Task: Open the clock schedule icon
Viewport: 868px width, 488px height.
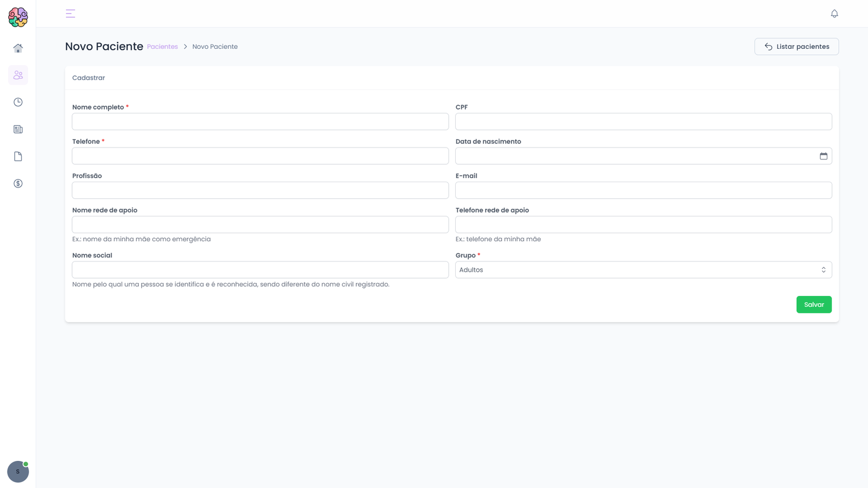Action: (18, 102)
